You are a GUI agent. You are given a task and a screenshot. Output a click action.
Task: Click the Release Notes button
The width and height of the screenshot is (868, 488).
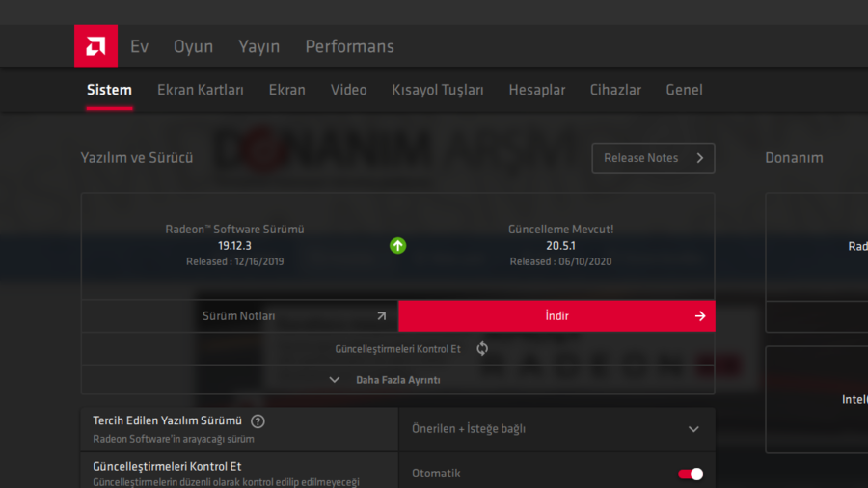653,158
